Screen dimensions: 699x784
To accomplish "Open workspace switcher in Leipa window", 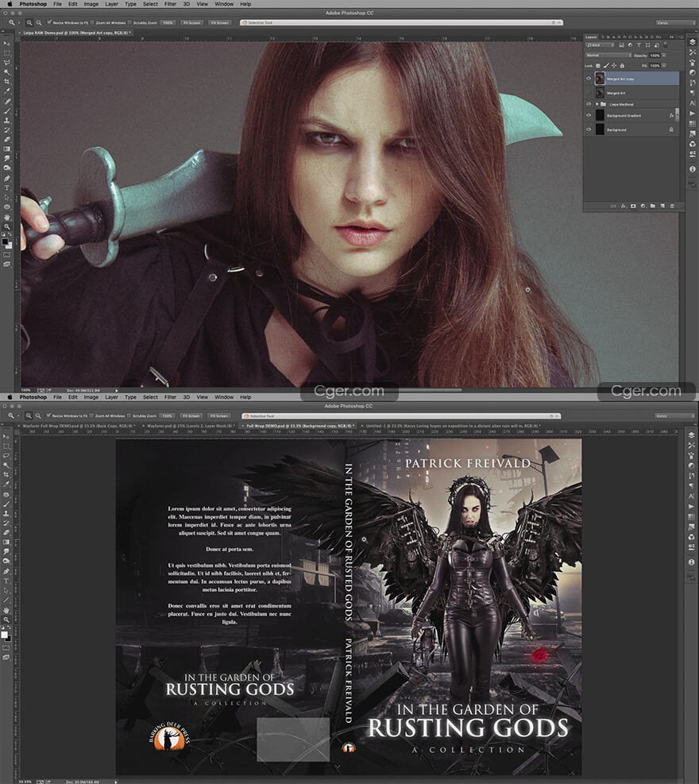I will (675, 22).
